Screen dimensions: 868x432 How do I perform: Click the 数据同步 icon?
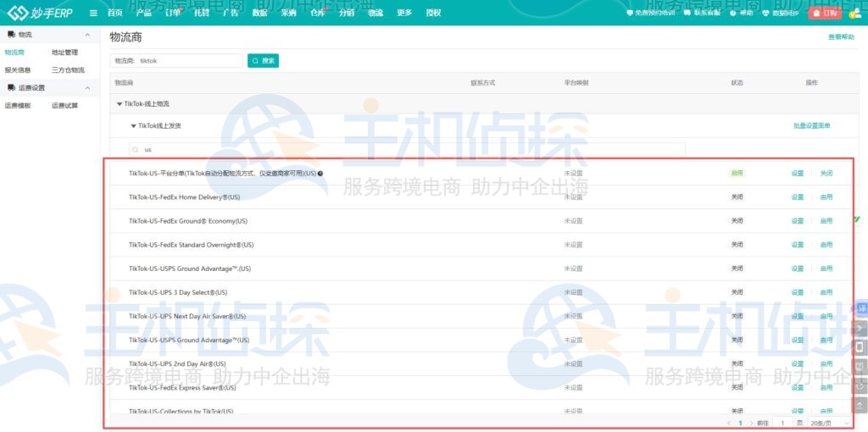pyautogui.click(x=766, y=13)
